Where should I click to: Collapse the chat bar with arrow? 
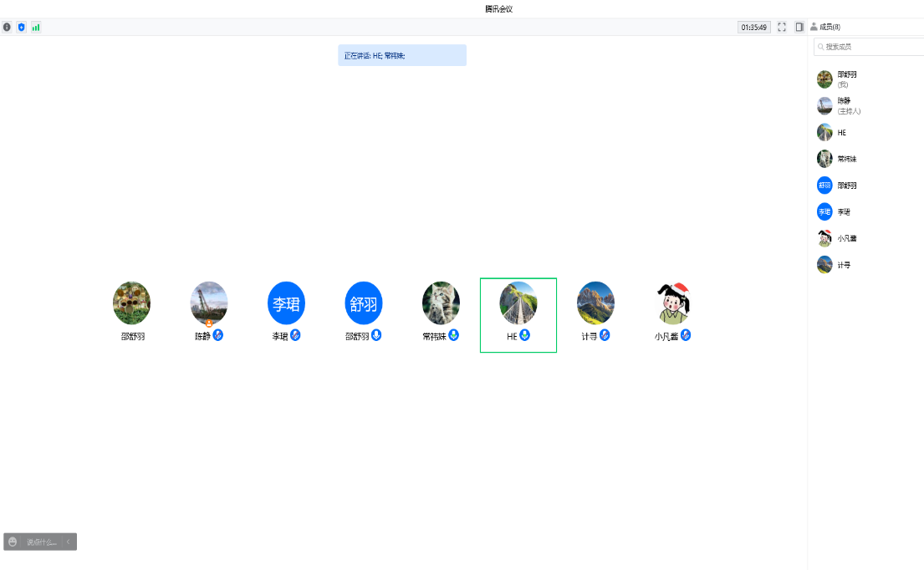(x=68, y=542)
